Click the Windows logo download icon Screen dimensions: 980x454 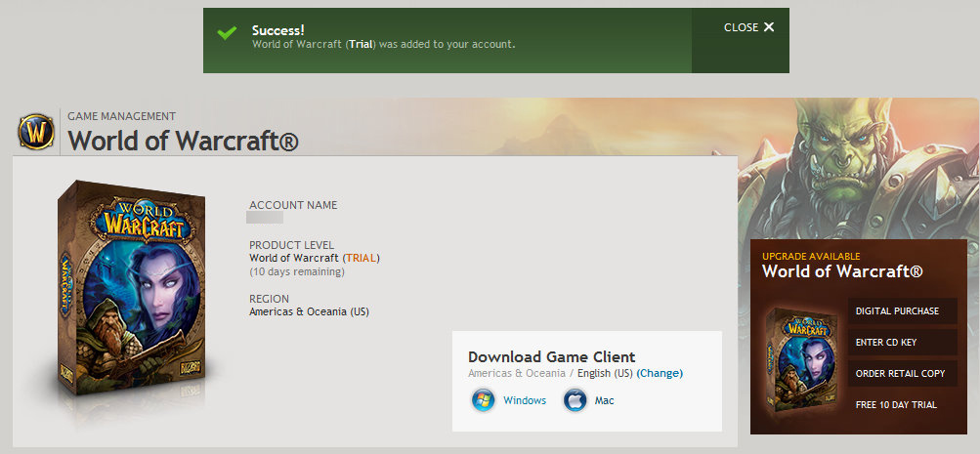point(484,400)
